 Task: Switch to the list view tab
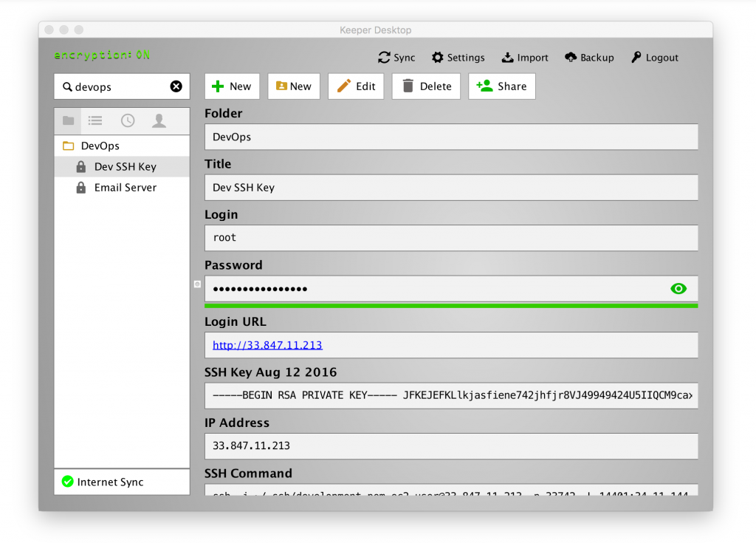pos(95,120)
